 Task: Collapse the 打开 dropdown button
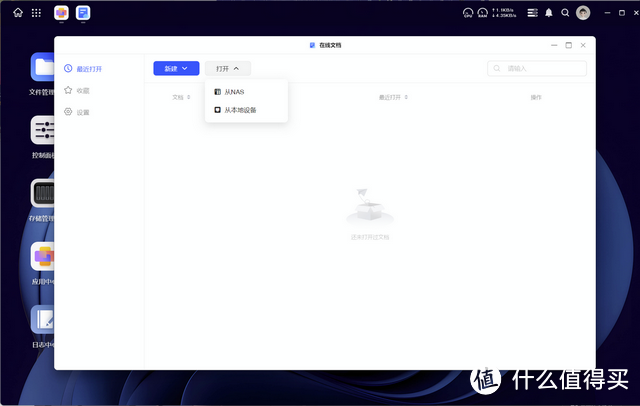[x=228, y=68]
